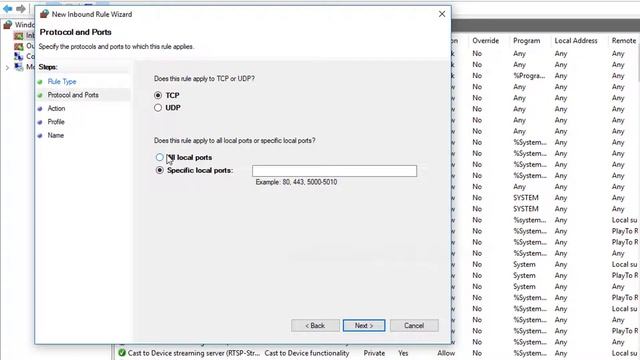Sort rules by Override column header

[x=485, y=41]
